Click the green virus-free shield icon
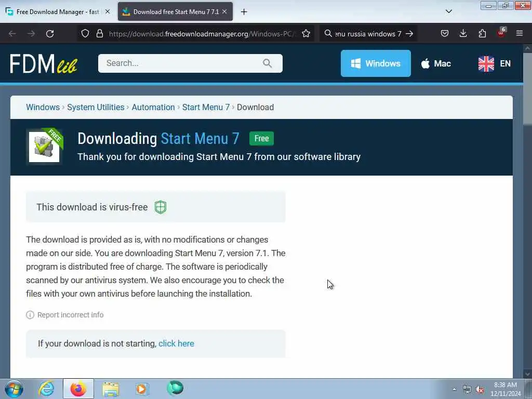 coord(161,207)
